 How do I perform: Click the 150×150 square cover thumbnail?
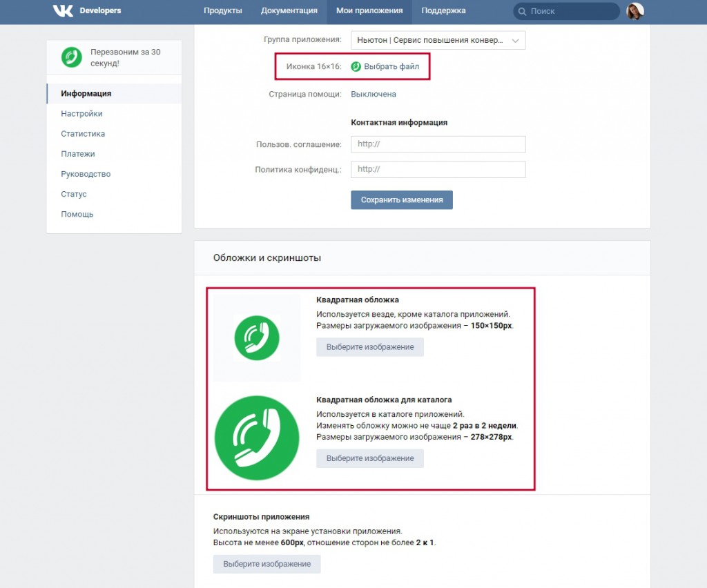point(257,338)
